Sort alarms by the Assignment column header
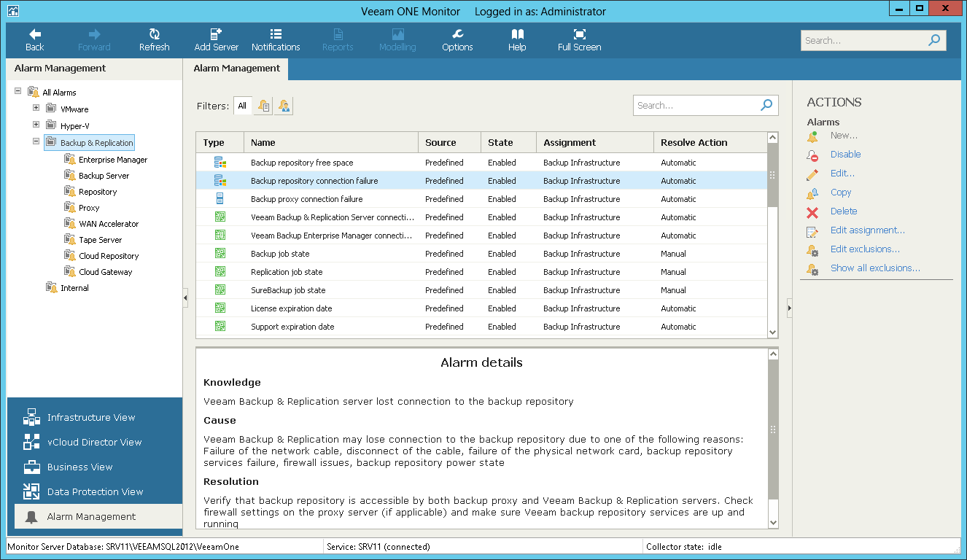Viewport: 967px width, 560px height. tap(595, 143)
